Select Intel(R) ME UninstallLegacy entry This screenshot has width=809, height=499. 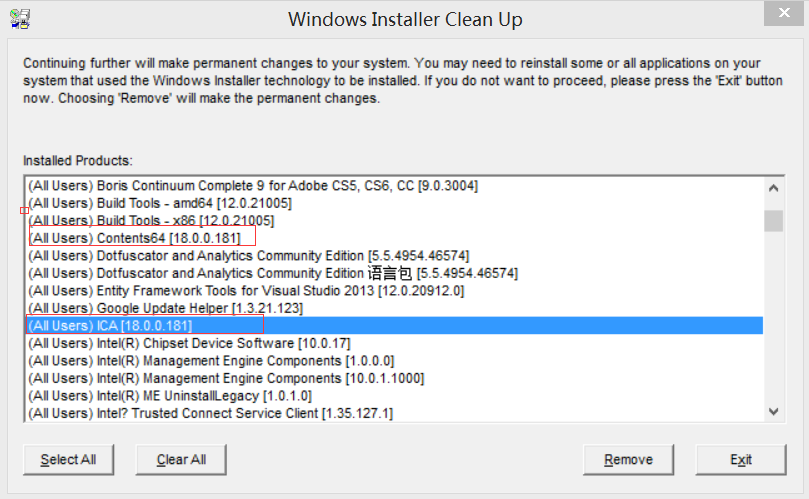[395, 396]
